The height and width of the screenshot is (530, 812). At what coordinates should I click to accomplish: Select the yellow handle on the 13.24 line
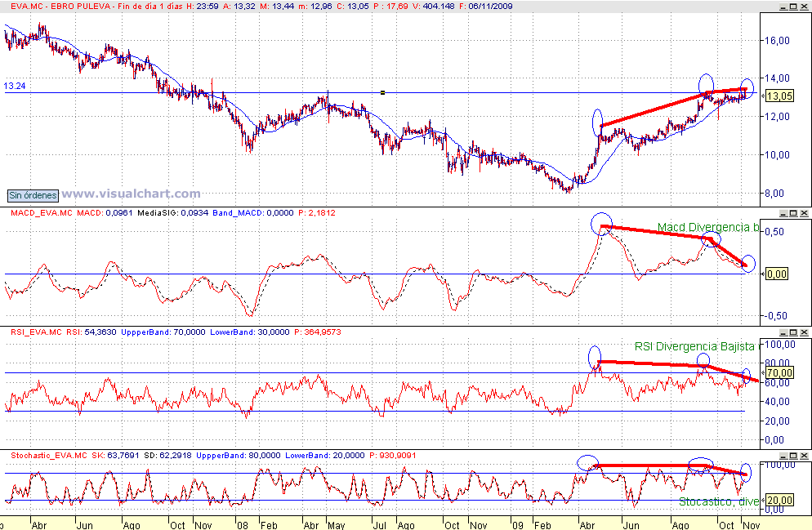coord(382,92)
